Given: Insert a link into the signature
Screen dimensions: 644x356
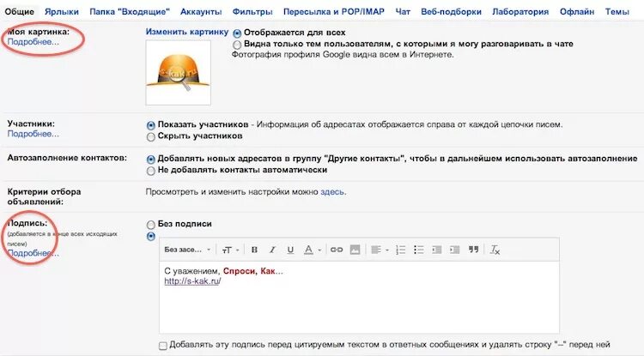Looking at the screenshot, I should tap(337, 250).
